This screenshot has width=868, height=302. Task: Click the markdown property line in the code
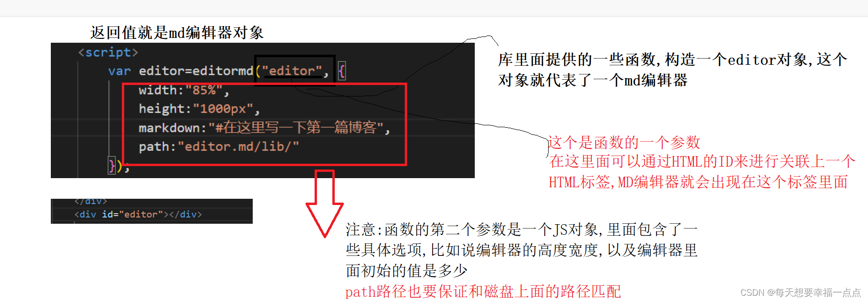[x=264, y=128]
